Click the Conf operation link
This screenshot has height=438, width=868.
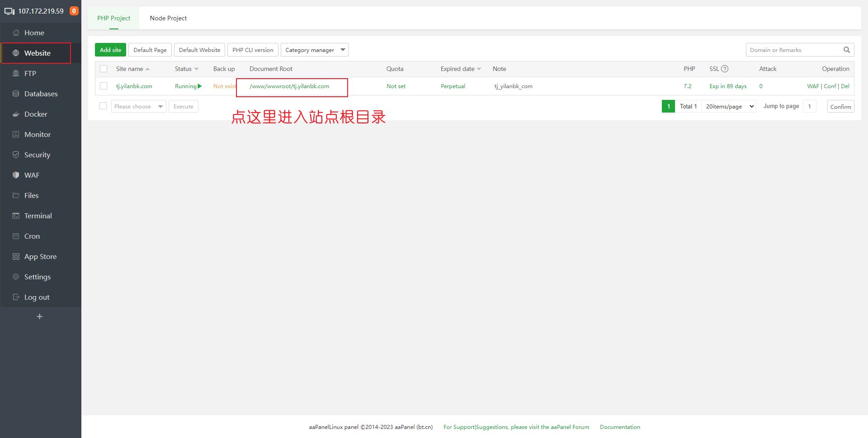click(x=830, y=86)
